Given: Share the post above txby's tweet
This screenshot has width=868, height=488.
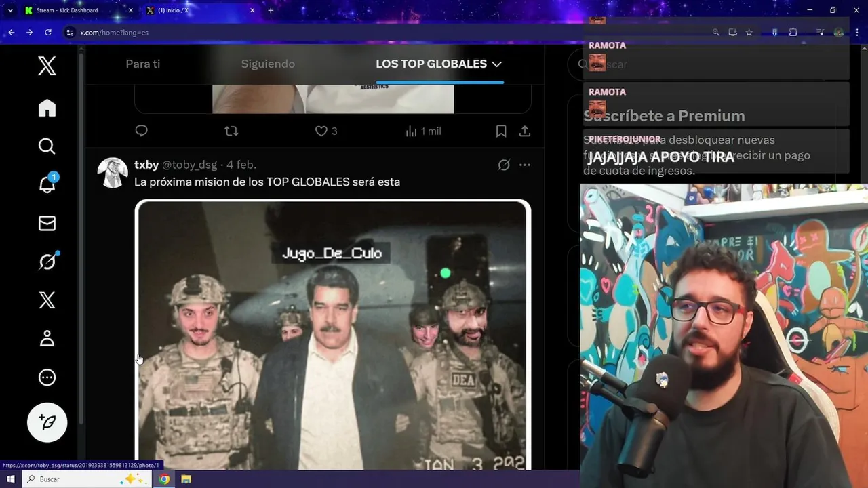Looking at the screenshot, I should pos(525,131).
